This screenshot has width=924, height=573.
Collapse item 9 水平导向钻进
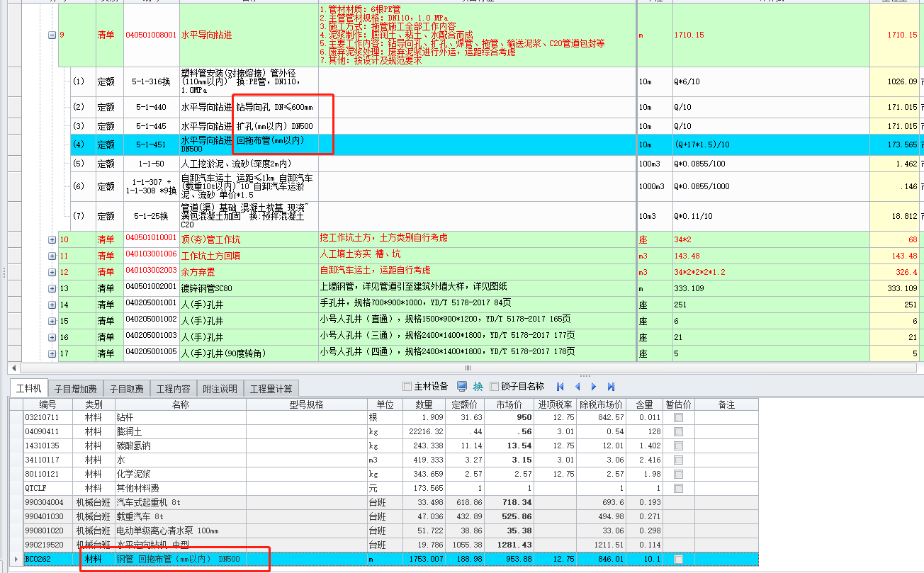click(52, 35)
